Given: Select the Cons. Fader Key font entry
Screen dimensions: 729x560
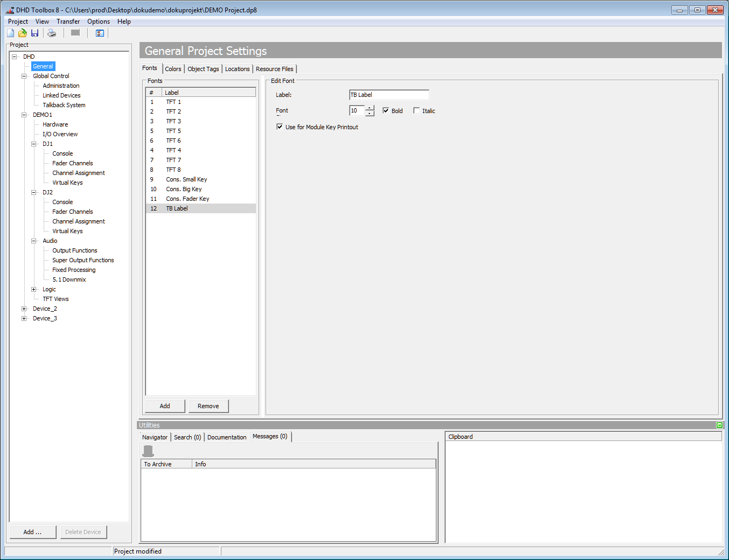Looking at the screenshot, I should pos(188,198).
